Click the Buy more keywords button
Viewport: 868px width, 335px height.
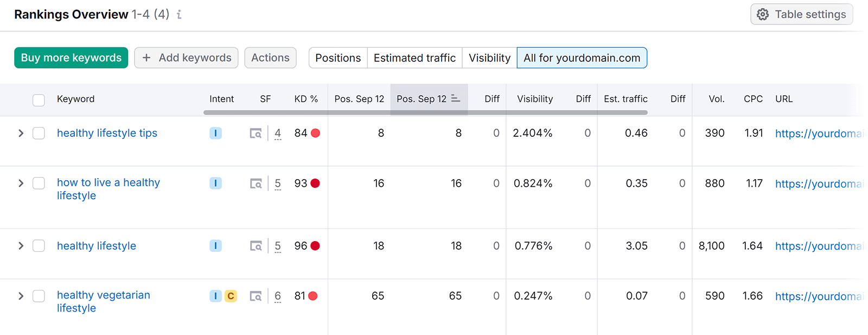[71, 58]
